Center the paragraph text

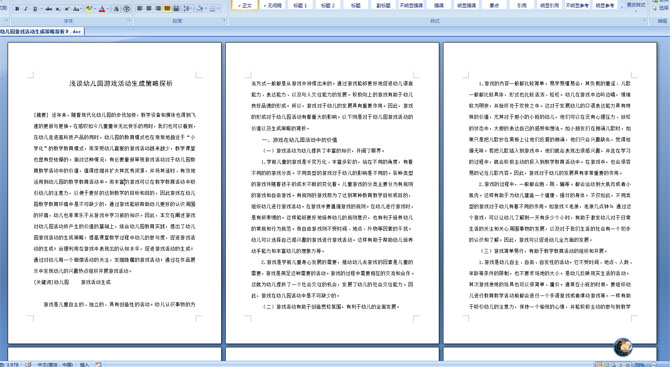149,8
